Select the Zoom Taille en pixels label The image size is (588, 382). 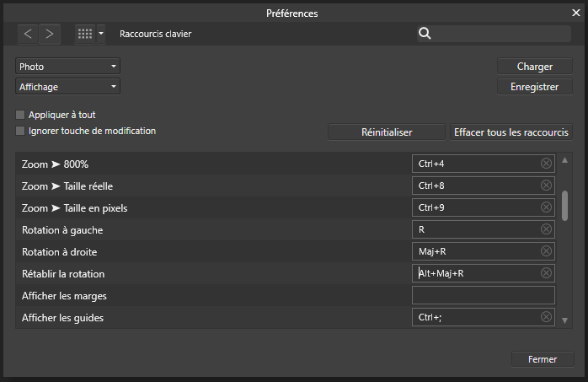74,208
